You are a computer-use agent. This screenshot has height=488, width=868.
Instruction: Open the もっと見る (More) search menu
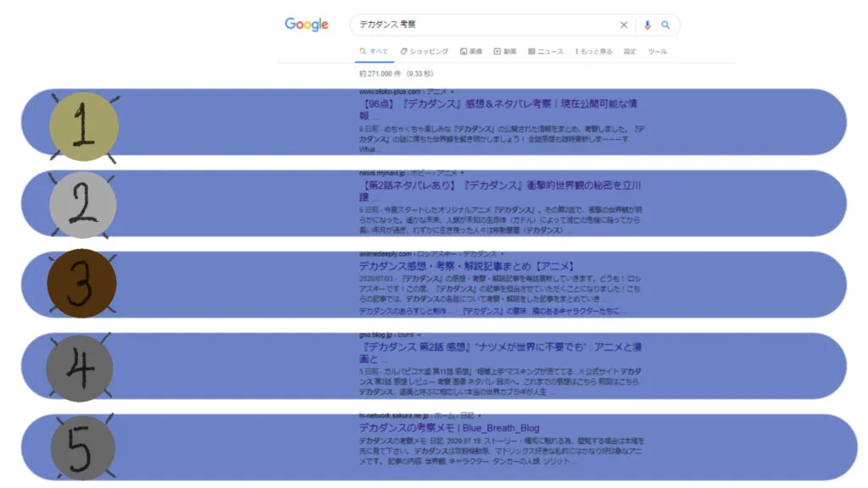click(594, 52)
